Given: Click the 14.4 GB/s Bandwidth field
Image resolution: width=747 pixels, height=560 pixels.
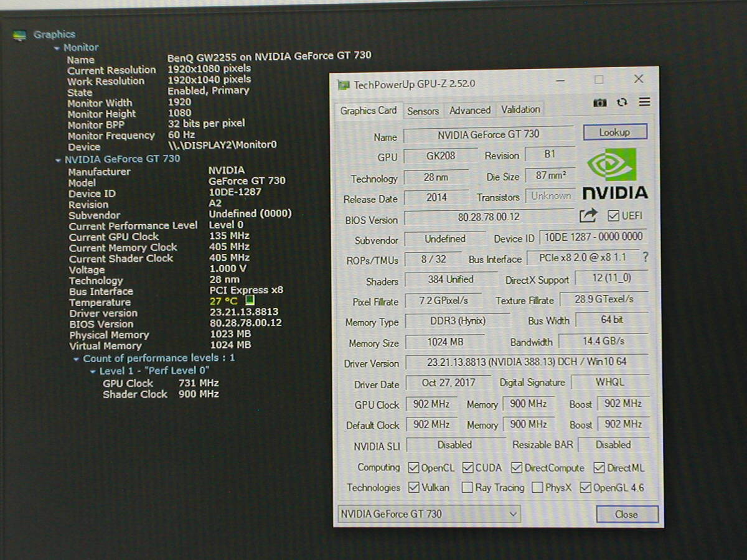Looking at the screenshot, I should click(604, 341).
